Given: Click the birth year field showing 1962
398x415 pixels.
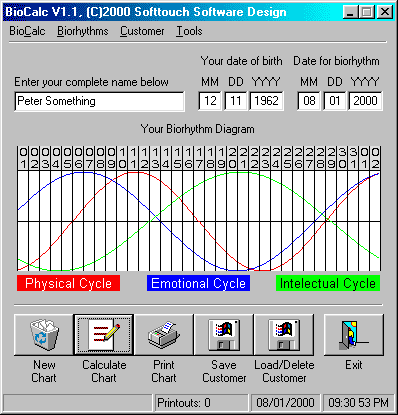Looking at the screenshot, I should (x=267, y=101).
